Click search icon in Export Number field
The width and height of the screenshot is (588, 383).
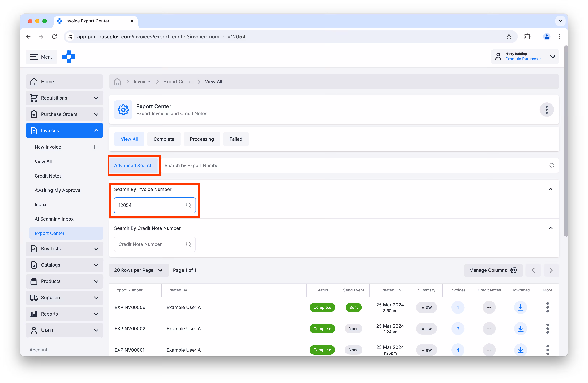click(x=552, y=166)
